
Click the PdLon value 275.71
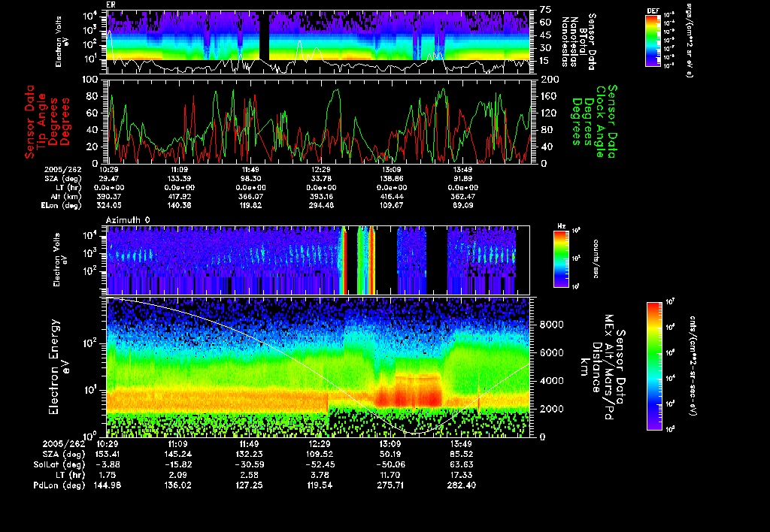tap(391, 485)
